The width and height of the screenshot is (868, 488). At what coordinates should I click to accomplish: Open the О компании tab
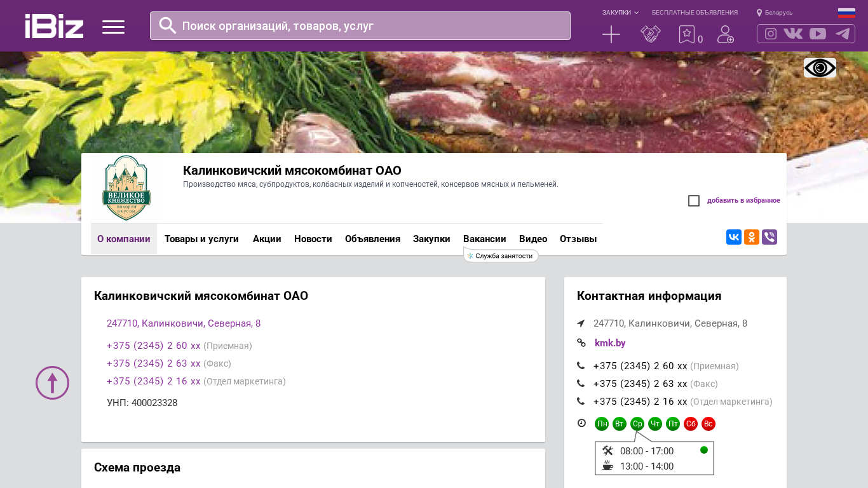coord(124,239)
